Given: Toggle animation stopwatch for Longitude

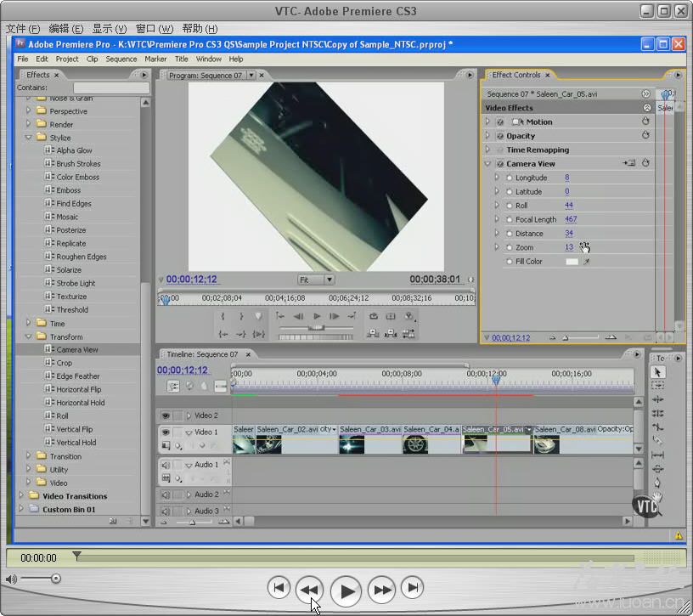Looking at the screenshot, I should 510,178.
